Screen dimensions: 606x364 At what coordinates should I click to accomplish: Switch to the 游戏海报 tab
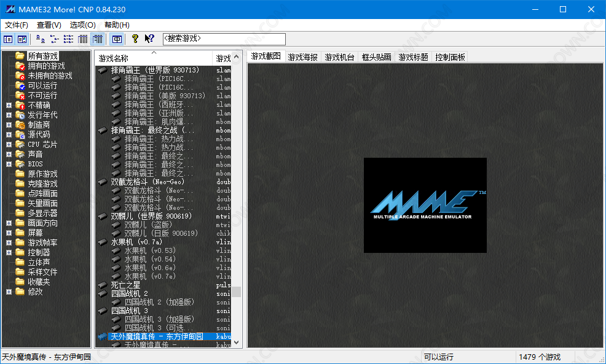[302, 57]
